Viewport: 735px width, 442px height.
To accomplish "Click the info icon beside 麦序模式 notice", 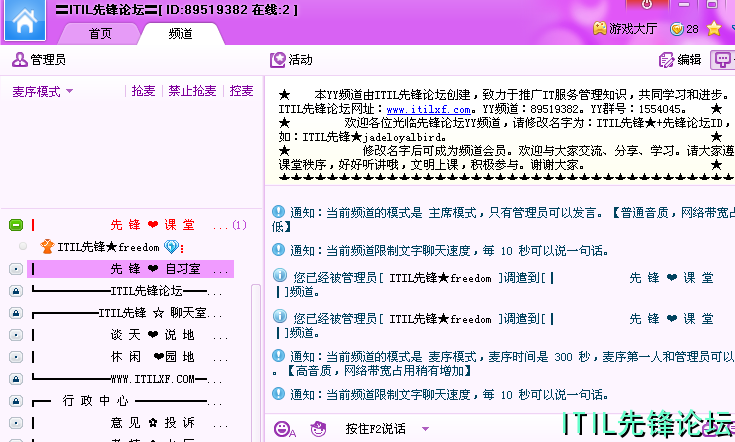I will point(278,356).
